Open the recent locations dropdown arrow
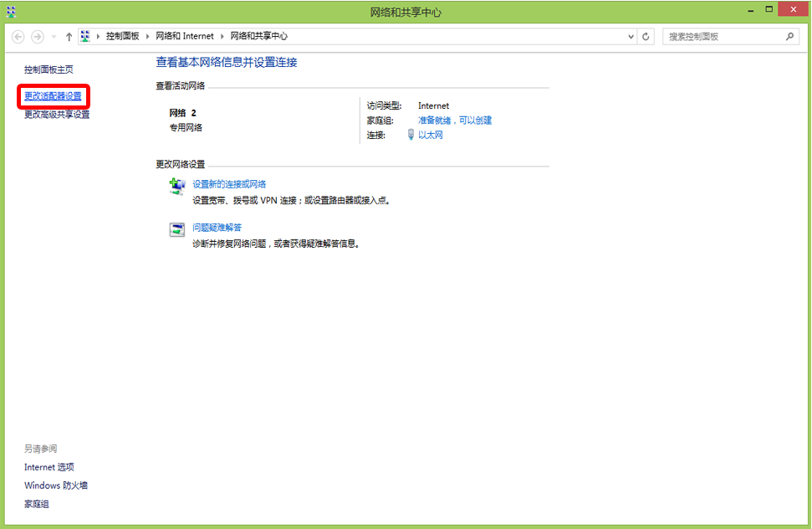The height and width of the screenshot is (529, 812). click(54, 37)
